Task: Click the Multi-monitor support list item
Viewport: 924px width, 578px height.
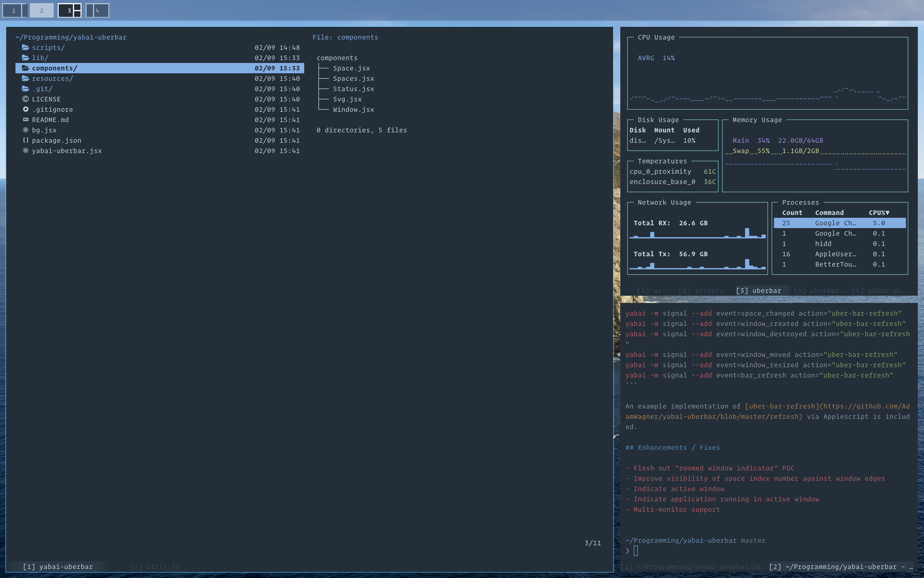Action: pos(672,509)
